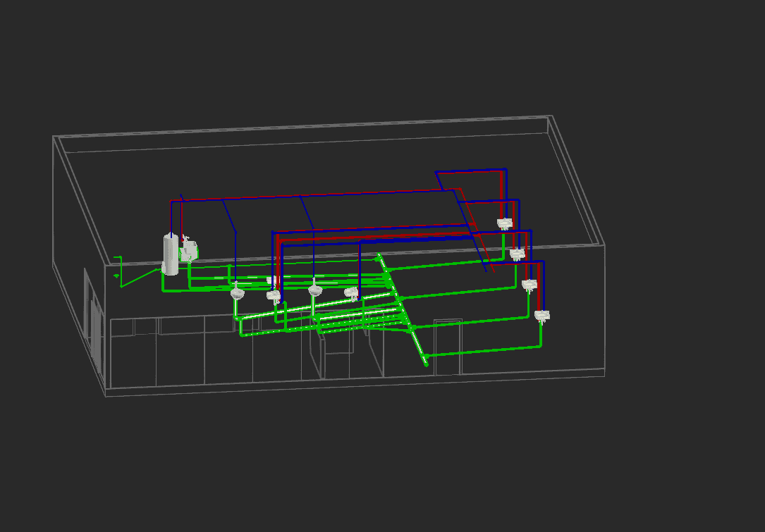The width and height of the screenshot is (765, 532).
Task: Click blue vertical pipe above second round basin
Action: [313, 247]
